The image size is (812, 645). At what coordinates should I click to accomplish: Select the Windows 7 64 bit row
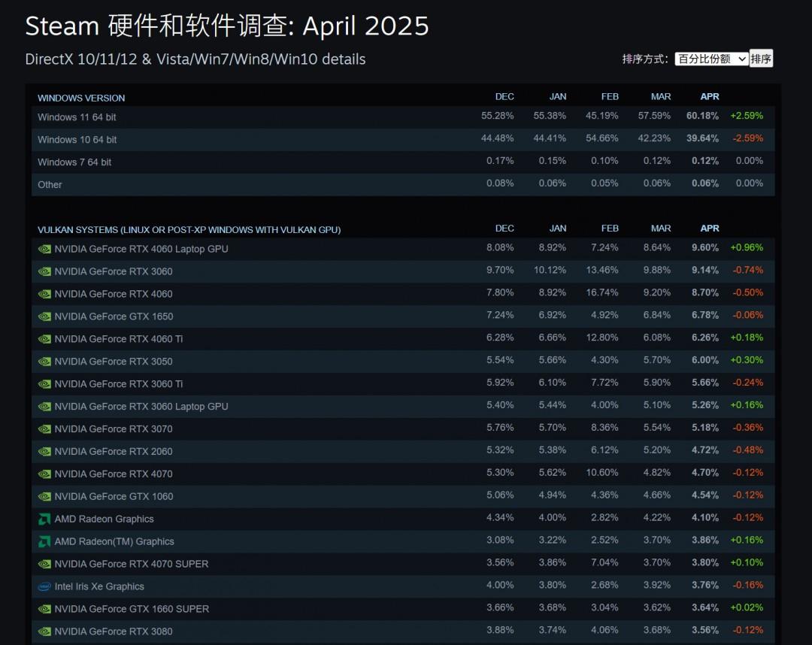(x=74, y=162)
